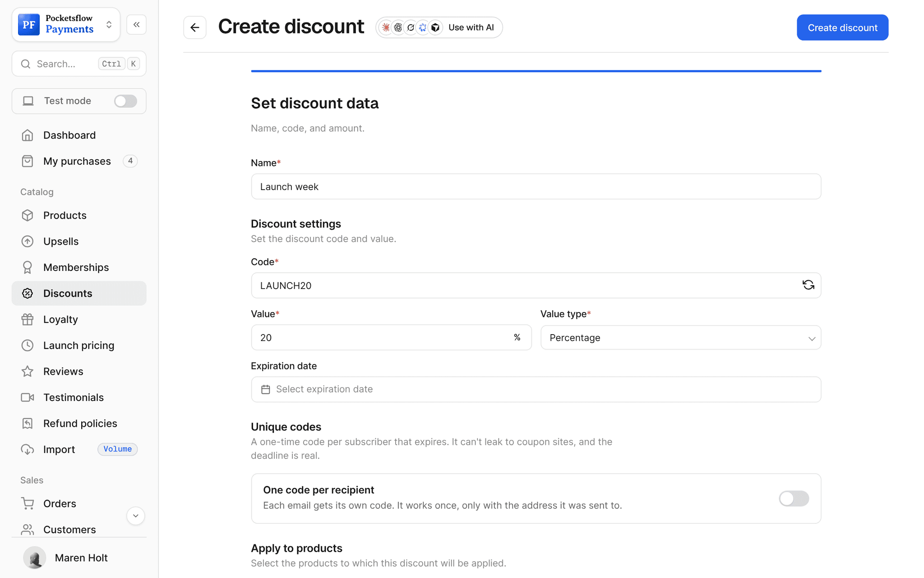Regenerate the discount code icon
924x578 pixels.
808,285
